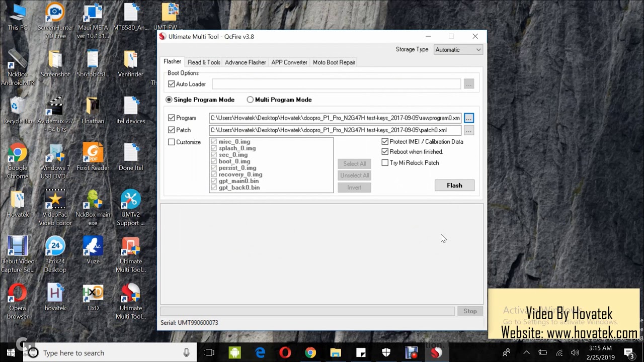This screenshot has width=644, height=362.
Task: Open Windows Security shield in taskbar
Action: pos(386,353)
